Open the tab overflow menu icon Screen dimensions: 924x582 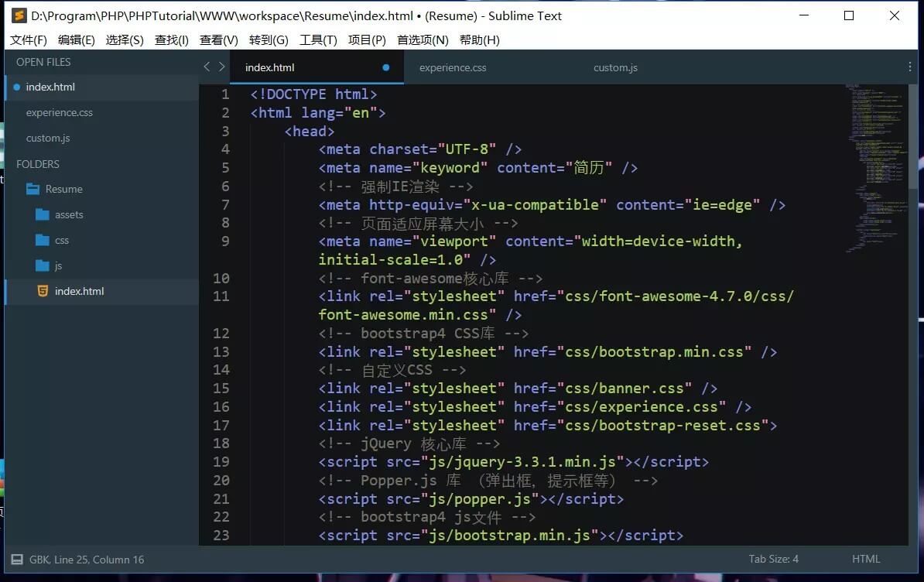tap(910, 67)
